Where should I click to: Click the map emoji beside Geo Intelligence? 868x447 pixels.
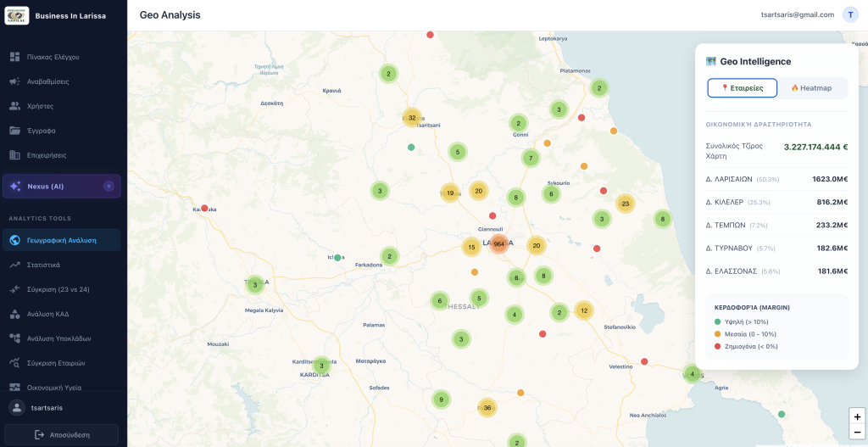click(711, 61)
